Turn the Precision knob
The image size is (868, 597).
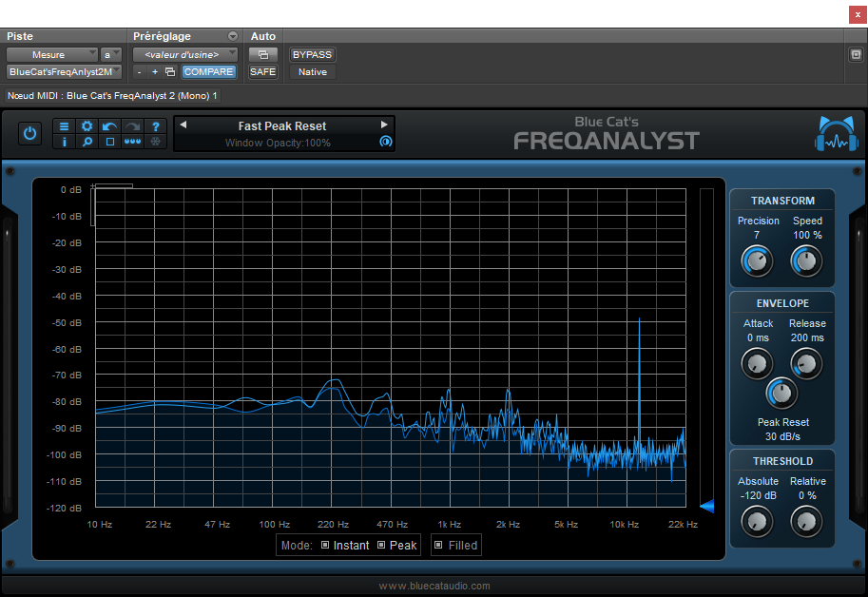coord(757,260)
